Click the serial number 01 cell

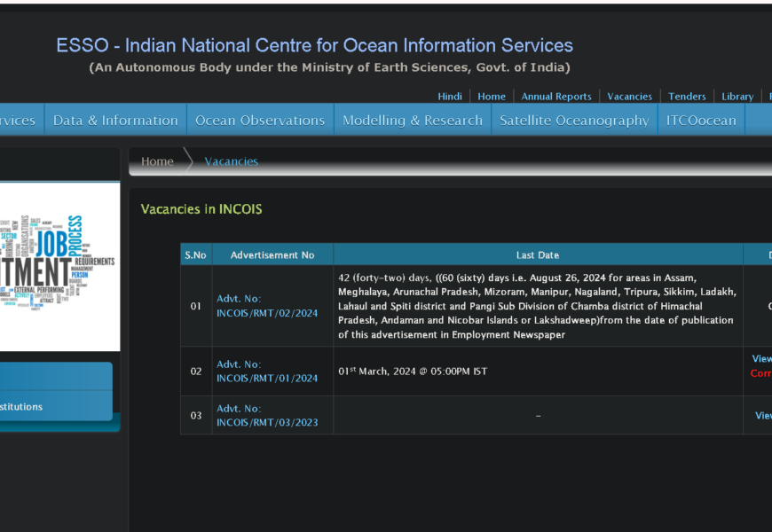pos(196,306)
